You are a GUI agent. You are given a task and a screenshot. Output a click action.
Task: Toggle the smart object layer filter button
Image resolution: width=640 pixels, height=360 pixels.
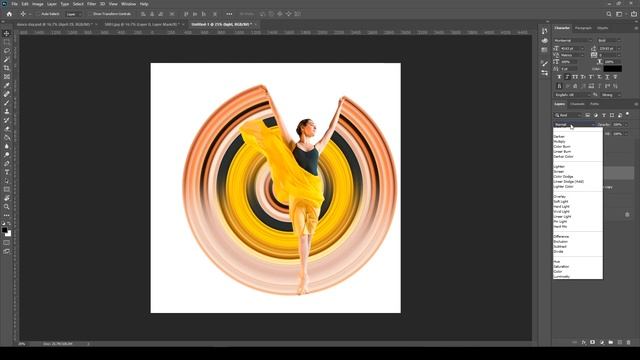click(620, 116)
